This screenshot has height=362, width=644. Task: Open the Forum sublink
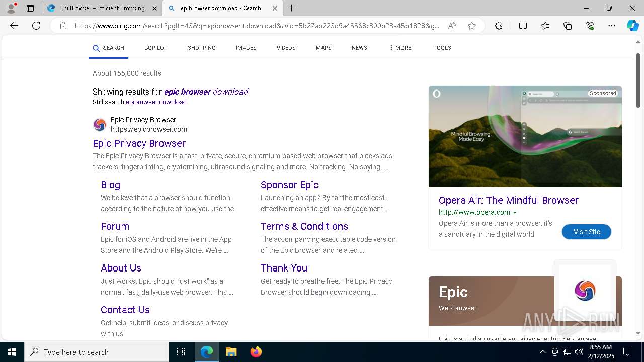click(115, 226)
